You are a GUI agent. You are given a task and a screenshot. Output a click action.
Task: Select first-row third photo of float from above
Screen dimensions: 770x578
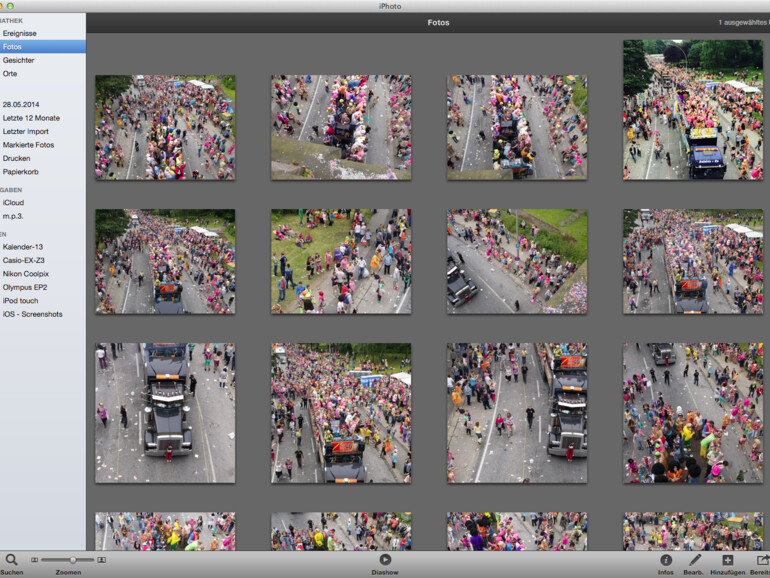tap(517, 127)
